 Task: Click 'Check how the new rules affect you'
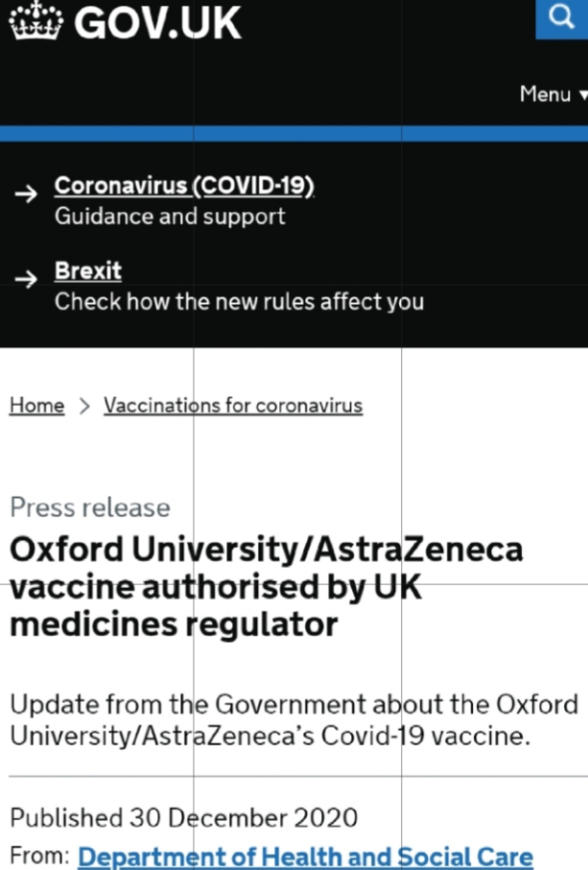click(239, 301)
